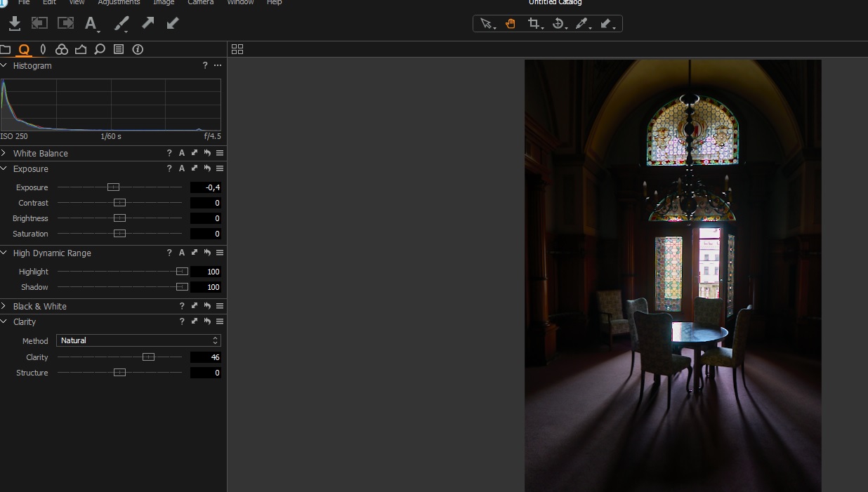Select the Crop cursor tool

pyautogui.click(x=533, y=23)
